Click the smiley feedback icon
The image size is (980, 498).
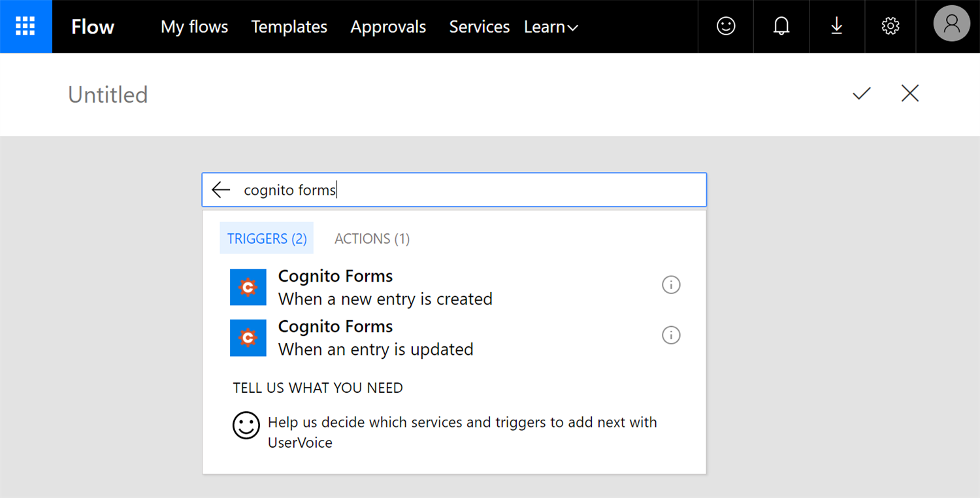click(x=725, y=26)
